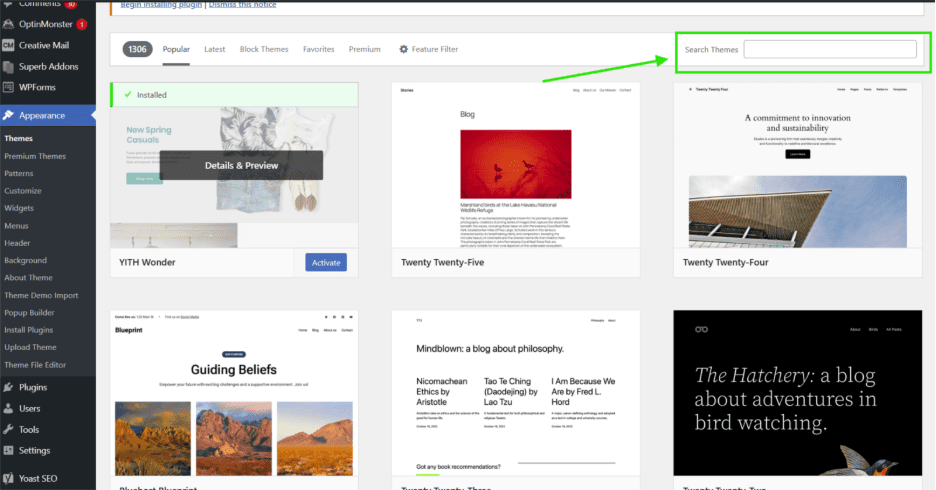Click the Begin installing plugin link
Screen dimensions: 936x490
pyautogui.click(x=161, y=5)
